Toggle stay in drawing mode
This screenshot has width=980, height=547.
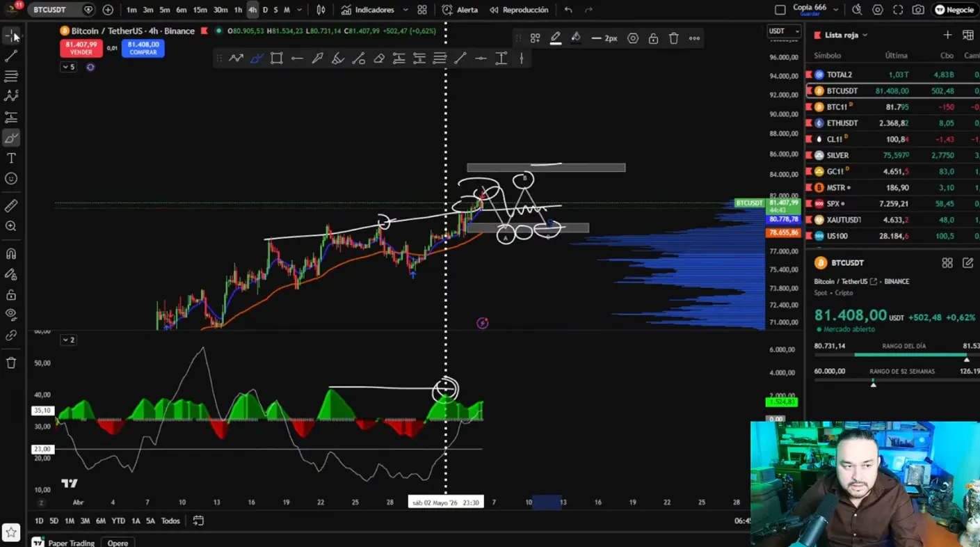(11, 274)
